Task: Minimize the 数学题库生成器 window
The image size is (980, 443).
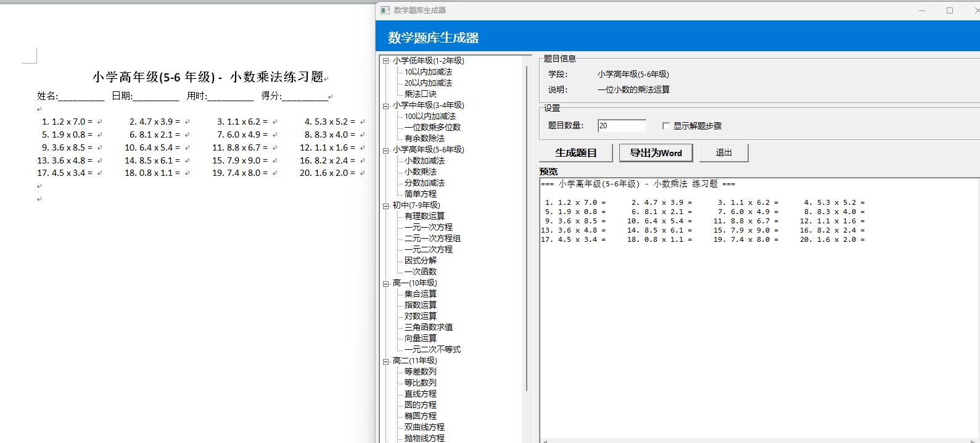Action: 922,10
